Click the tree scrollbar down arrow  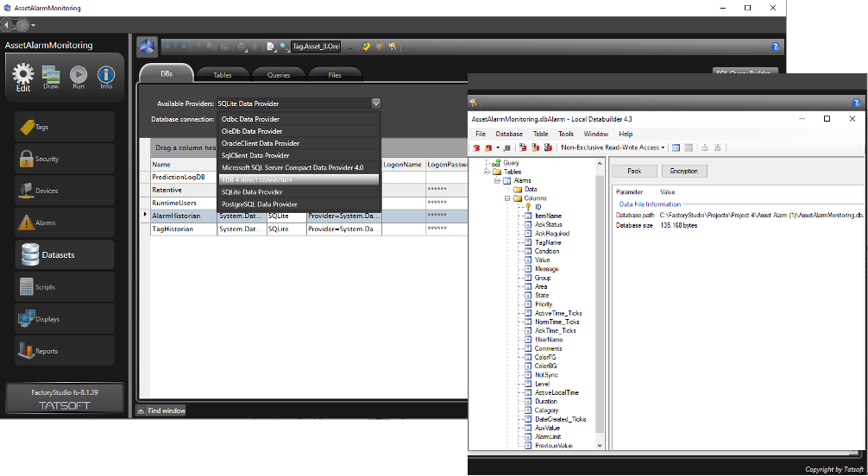click(600, 446)
